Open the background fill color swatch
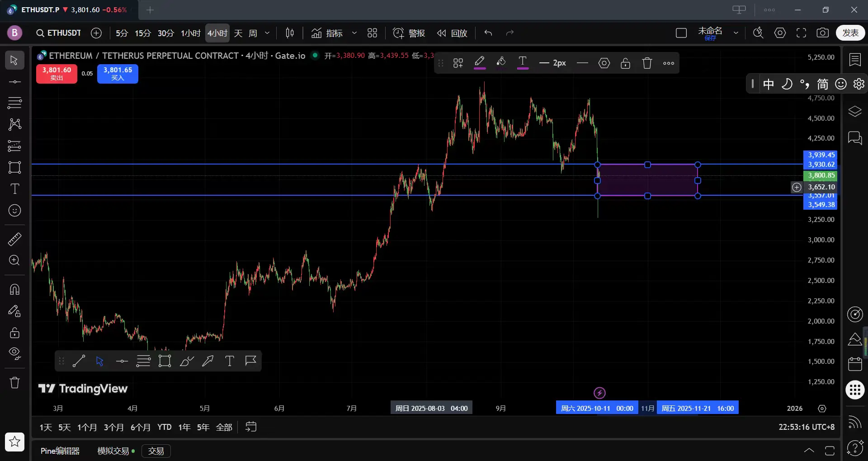 click(501, 63)
